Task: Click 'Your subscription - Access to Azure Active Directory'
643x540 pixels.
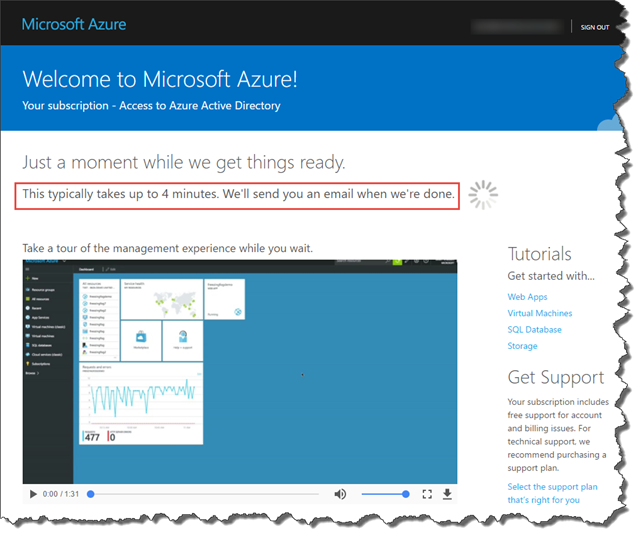Action: (151, 106)
